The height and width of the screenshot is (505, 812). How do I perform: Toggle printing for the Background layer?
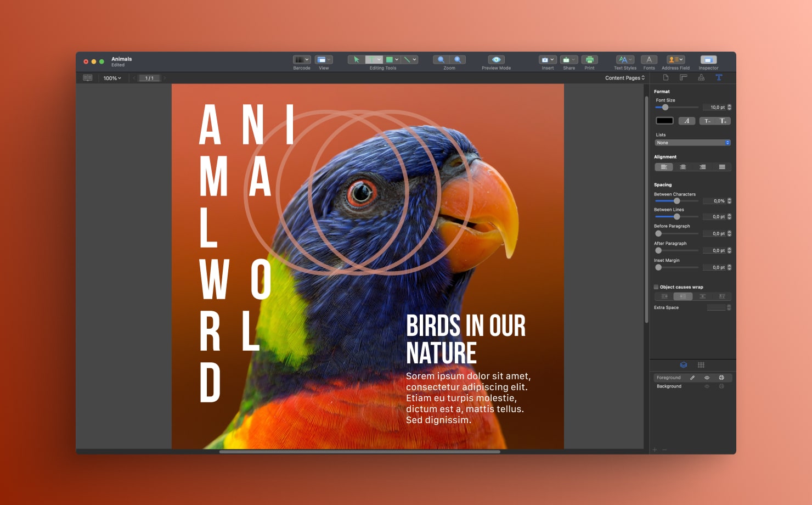coord(721,386)
